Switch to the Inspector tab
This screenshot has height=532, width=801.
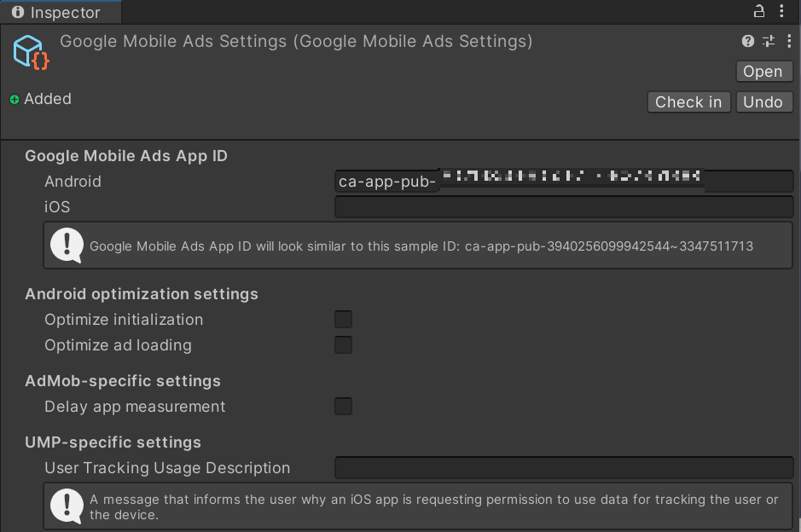61,12
